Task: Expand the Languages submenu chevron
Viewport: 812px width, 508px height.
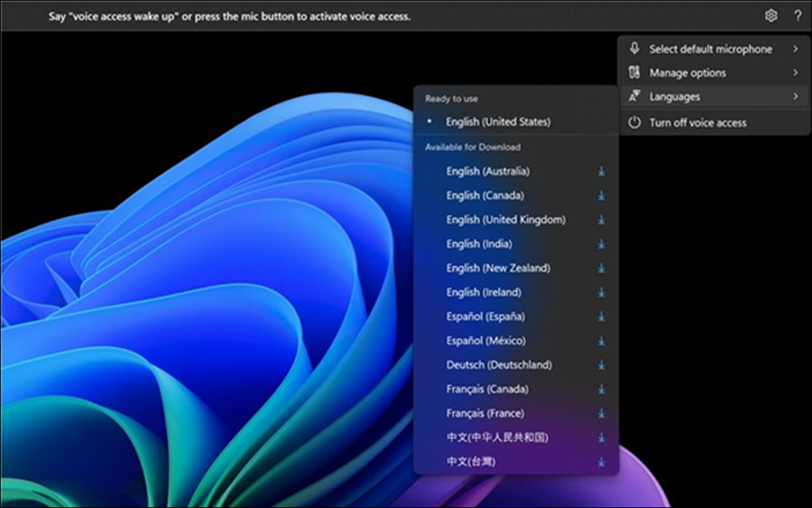Action: pyautogui.click(x=795, y=95)
